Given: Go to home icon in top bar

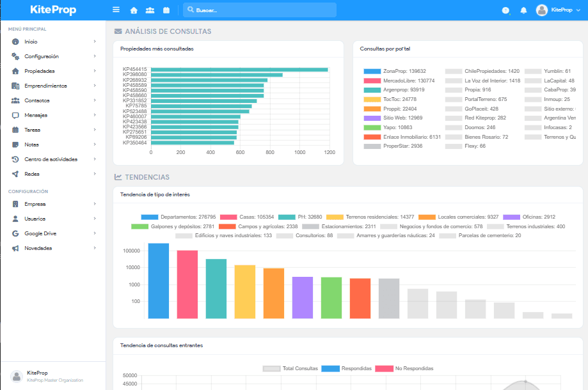Looking at the screenshot, I should coord(134,10).
